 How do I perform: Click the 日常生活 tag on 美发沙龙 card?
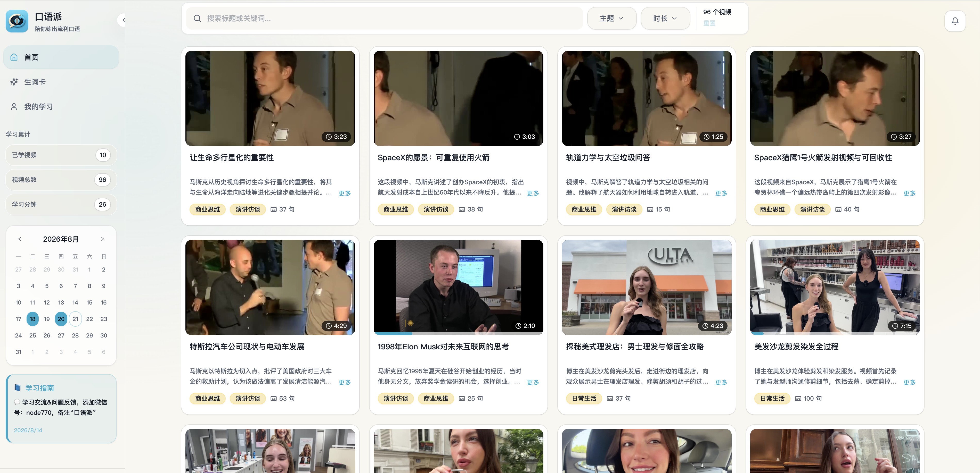[772, 399]
